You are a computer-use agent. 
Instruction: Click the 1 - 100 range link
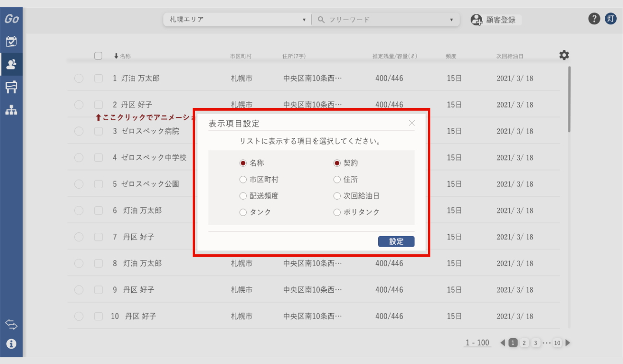[x=477, y=343]
